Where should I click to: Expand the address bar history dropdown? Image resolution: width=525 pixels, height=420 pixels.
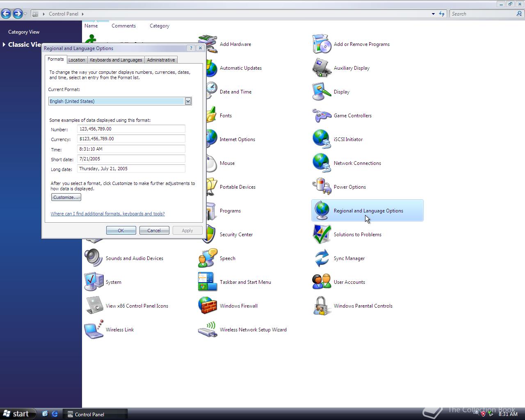(x=433, y=14)
